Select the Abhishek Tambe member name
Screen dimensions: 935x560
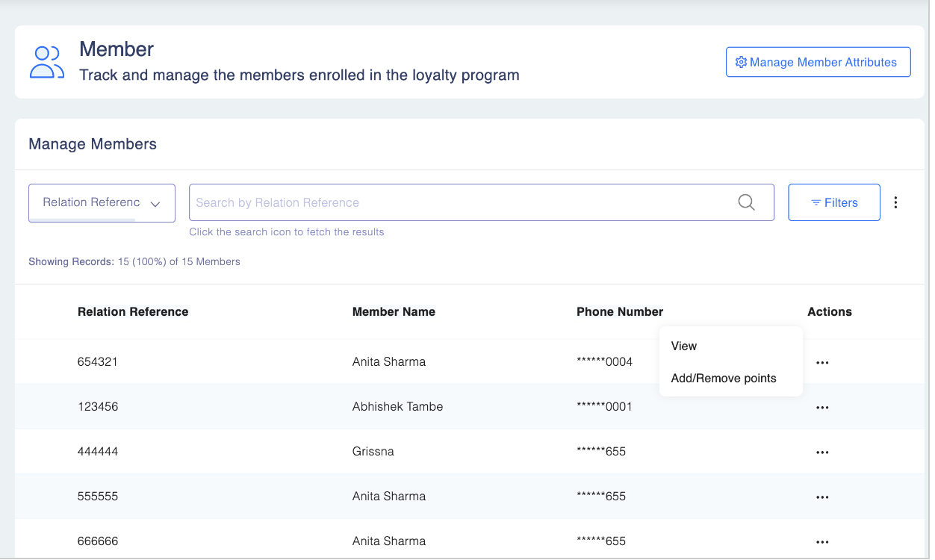[397, 407]
